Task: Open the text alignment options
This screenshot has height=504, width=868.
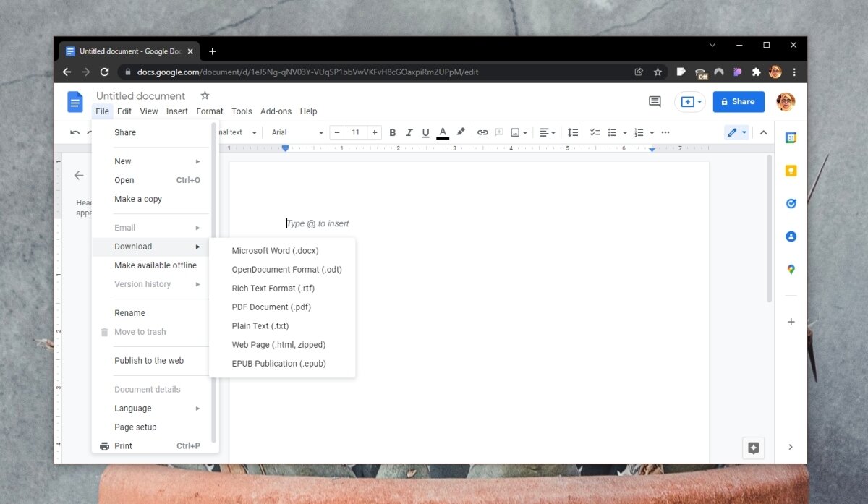Action: pyautogui.click(x=548, y=132)
